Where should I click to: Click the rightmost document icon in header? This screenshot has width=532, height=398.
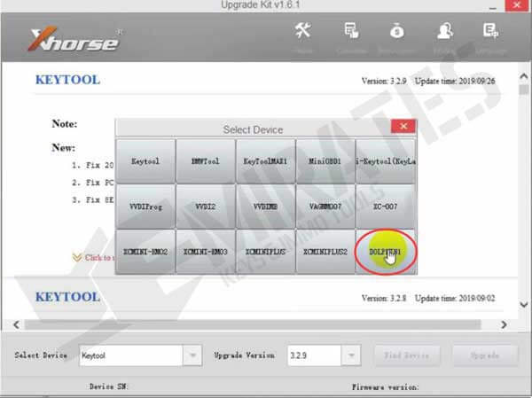[489, 33]
